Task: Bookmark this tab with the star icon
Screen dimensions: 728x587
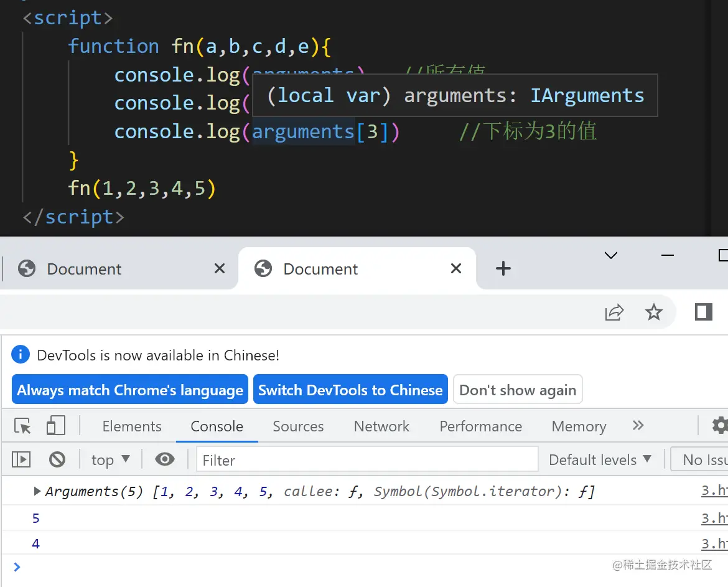Action: (654, 312)
